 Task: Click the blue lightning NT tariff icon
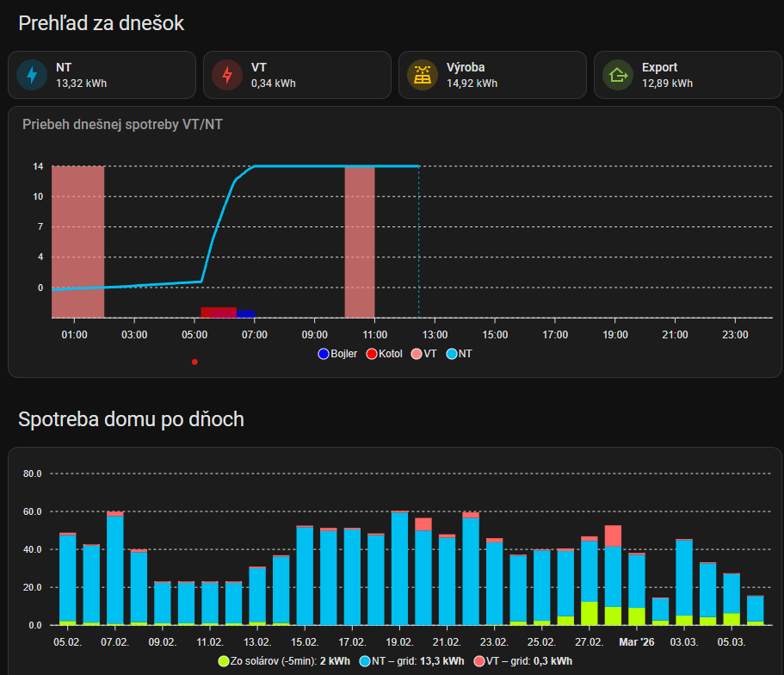[32, 76]
